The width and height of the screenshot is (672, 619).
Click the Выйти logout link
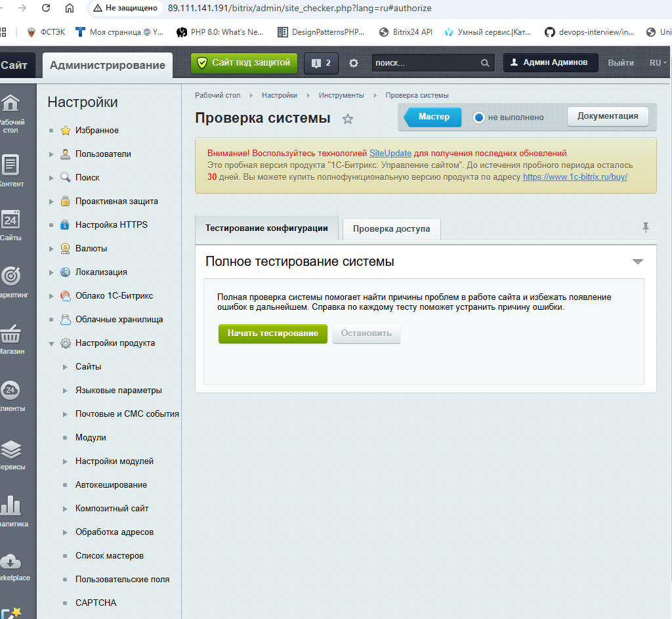coord(621,63)
